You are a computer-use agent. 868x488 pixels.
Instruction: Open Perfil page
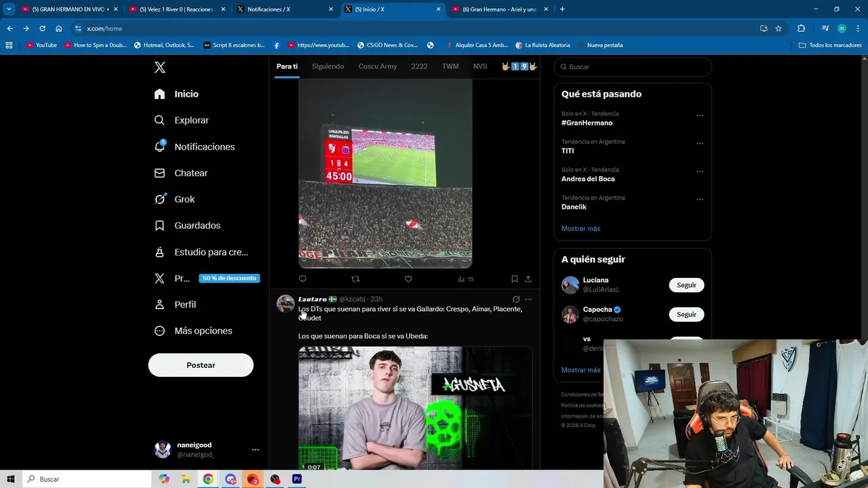tap(175, 304)
